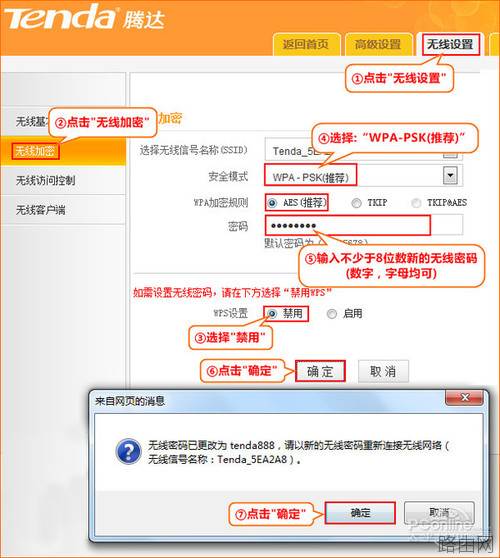Open 无线客户端 in the sidebar
This screenshot has width=500, height=558.
[41, 210]
